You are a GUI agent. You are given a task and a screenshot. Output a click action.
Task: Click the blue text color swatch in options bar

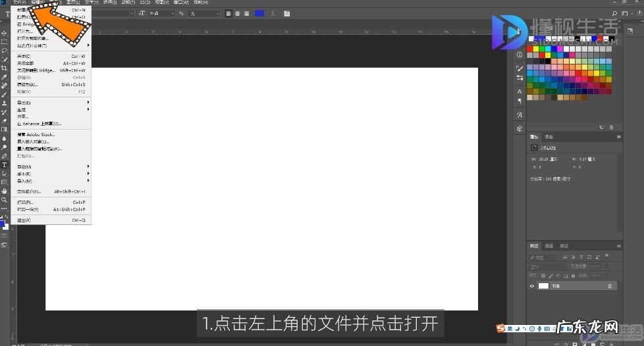click(x=259, y=14)
